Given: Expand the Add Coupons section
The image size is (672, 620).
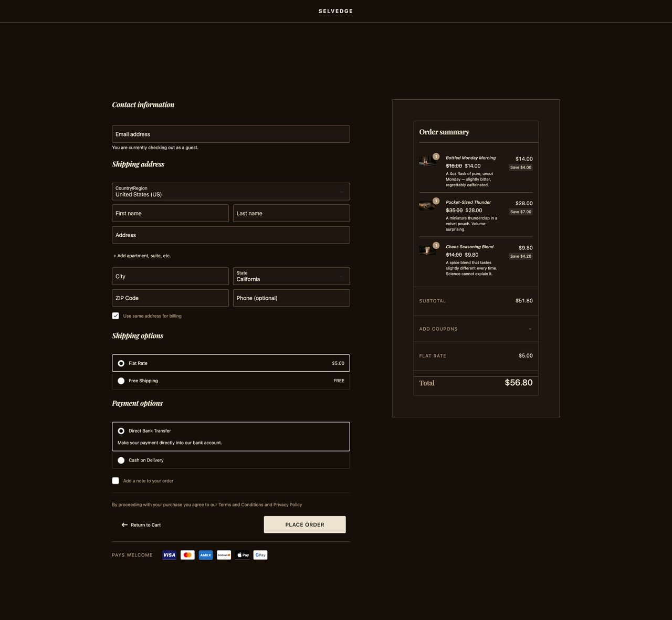Looking at the screenshot, I should (x=475, y=329).
